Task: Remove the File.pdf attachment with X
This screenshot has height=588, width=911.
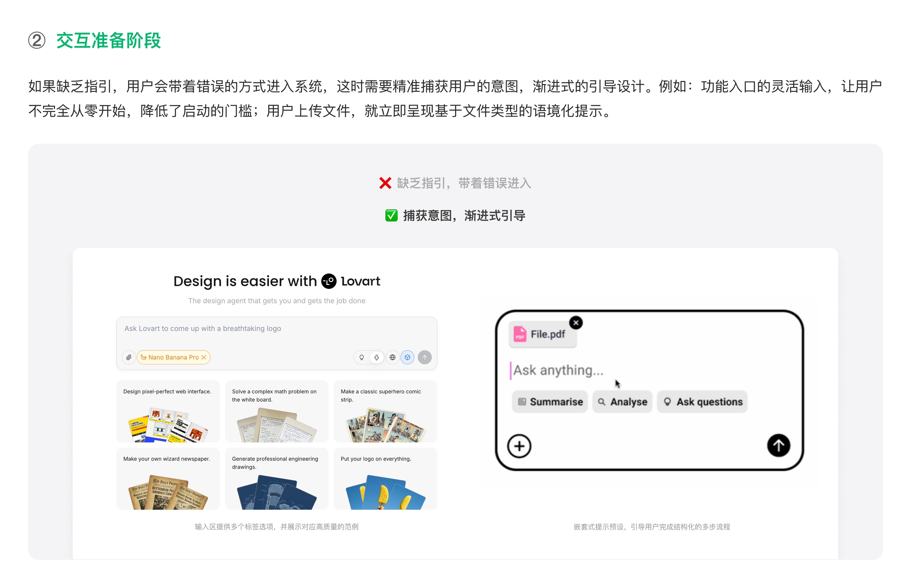Action: (576, 323)
